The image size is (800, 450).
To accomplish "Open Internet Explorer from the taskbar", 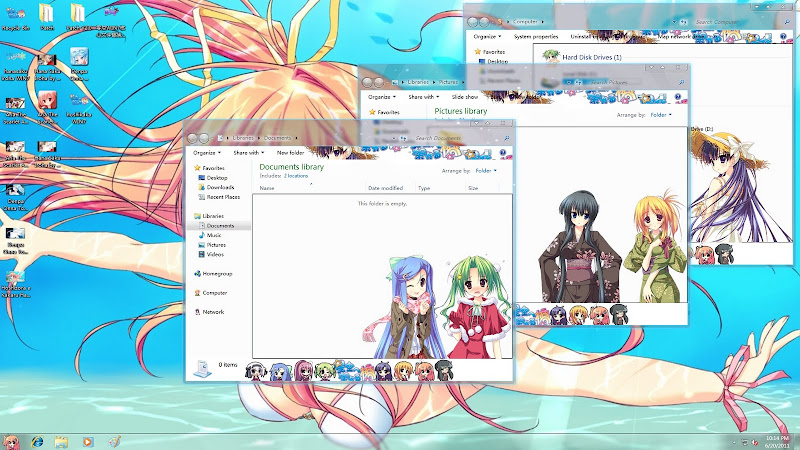I will coord(37,442).
